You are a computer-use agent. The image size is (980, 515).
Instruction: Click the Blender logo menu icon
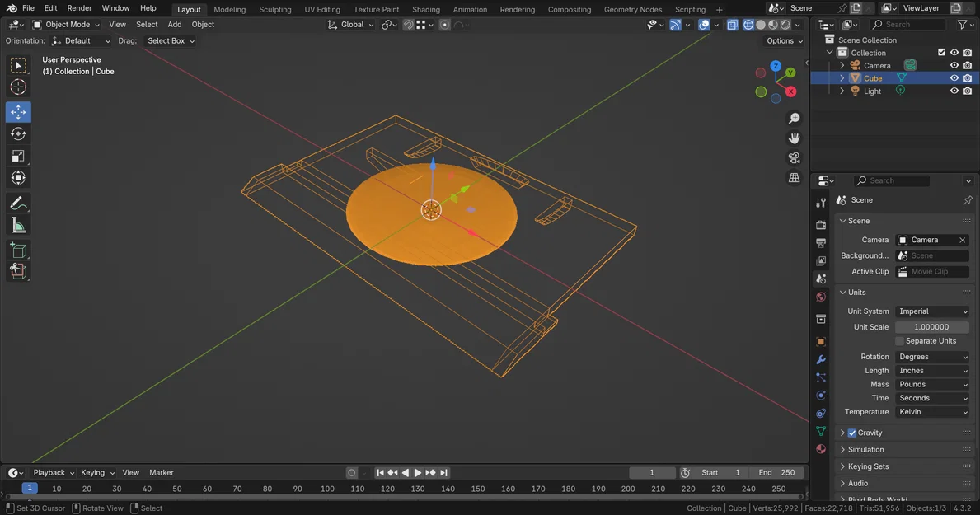[x=12, y=8]
